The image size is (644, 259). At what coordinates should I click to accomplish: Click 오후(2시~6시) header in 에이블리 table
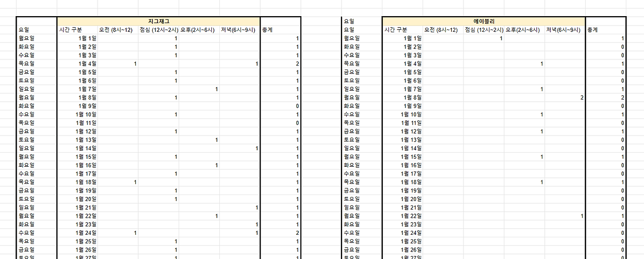[x=523, y=30]
